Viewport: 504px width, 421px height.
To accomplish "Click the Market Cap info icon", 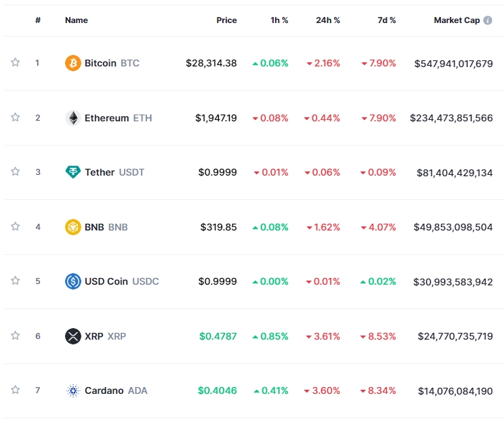I will (488, 20).
